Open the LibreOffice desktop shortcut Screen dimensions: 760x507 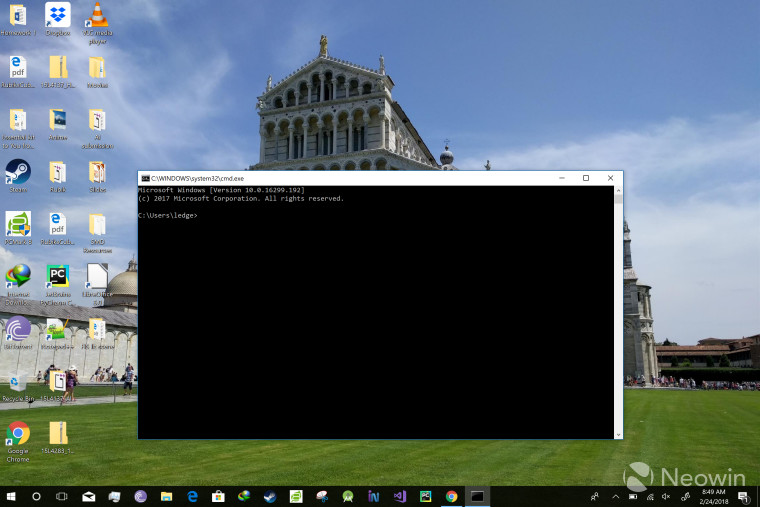[97, 285]
